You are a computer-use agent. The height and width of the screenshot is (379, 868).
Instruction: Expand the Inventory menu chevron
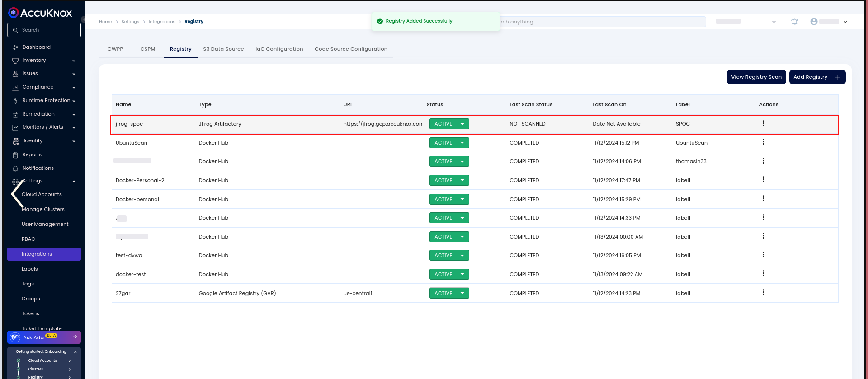click(74, 61)
